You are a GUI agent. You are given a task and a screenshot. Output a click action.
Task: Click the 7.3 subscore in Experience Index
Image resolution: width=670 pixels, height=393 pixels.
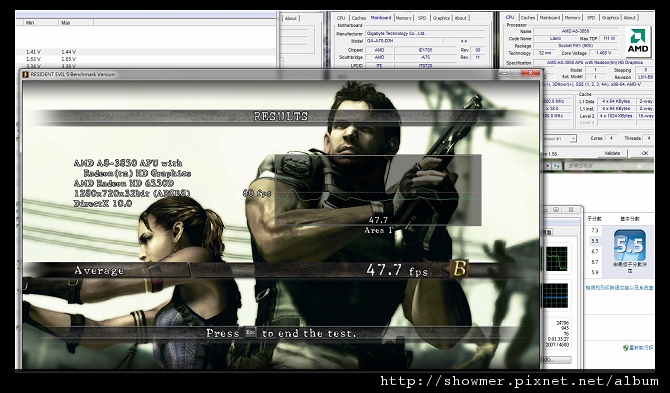[595, 231]
